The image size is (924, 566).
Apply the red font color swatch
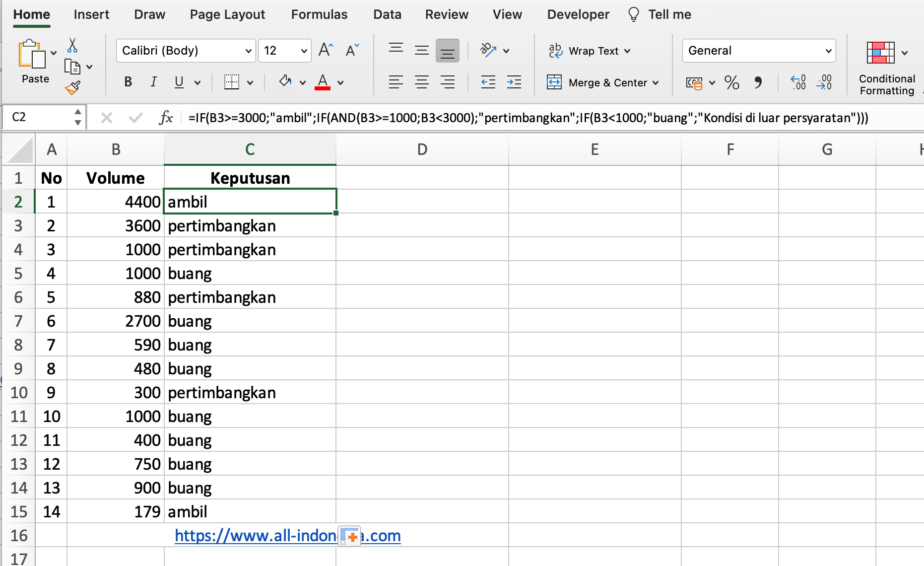[x=323, y=82]
